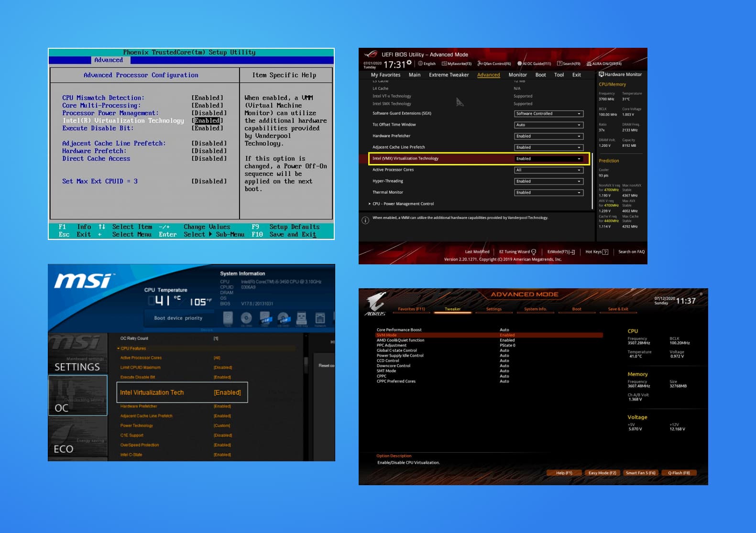The height and width of the screenshot is (533, 756).
Task: Open Smart Fan 5 (F6) in AORUS
Action: 640,473
